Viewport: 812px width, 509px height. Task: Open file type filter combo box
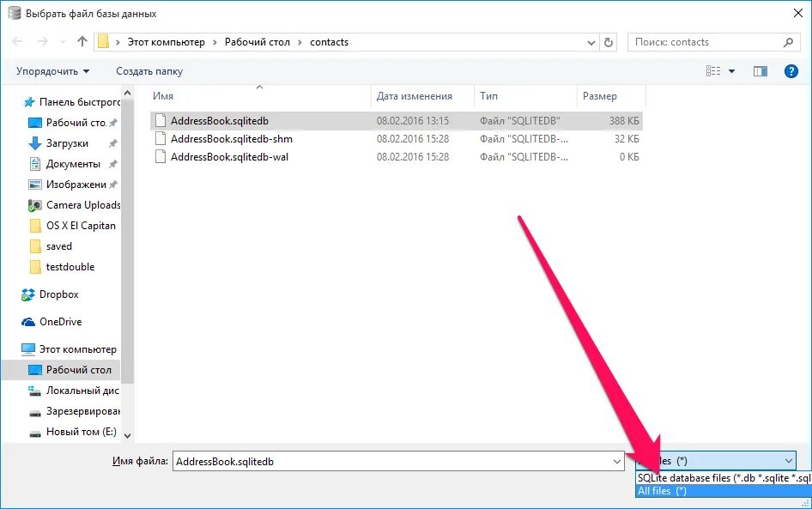coord(716,461)
